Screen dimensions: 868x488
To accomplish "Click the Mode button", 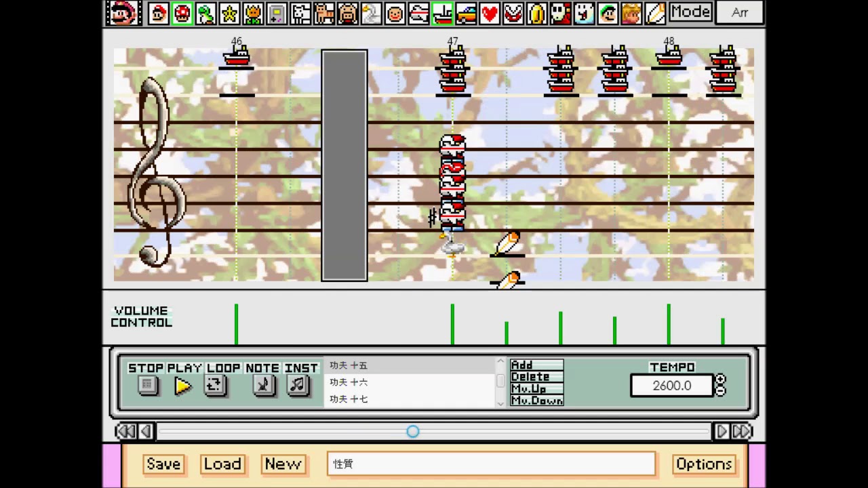I will (690, 12).
